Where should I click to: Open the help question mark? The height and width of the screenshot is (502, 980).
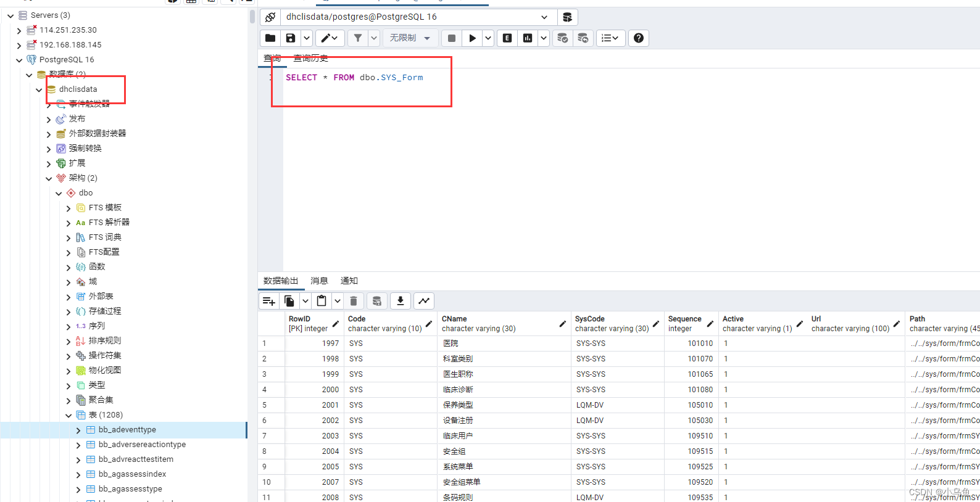[639, 38]
